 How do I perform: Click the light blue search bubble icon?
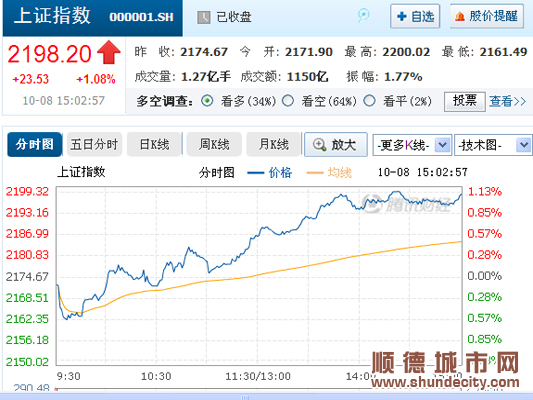click(x=363, y=16)
